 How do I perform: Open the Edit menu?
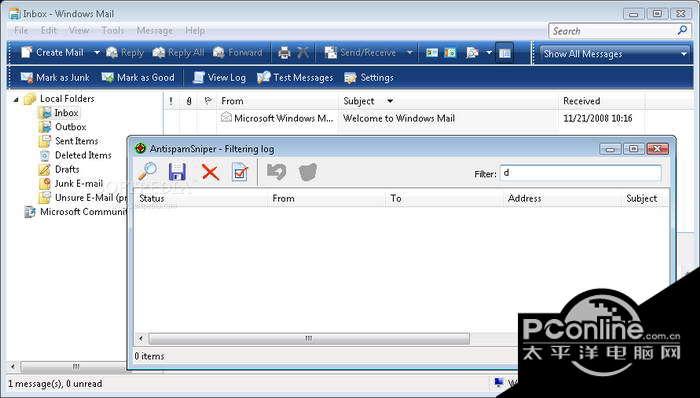(x=48, y=30)
